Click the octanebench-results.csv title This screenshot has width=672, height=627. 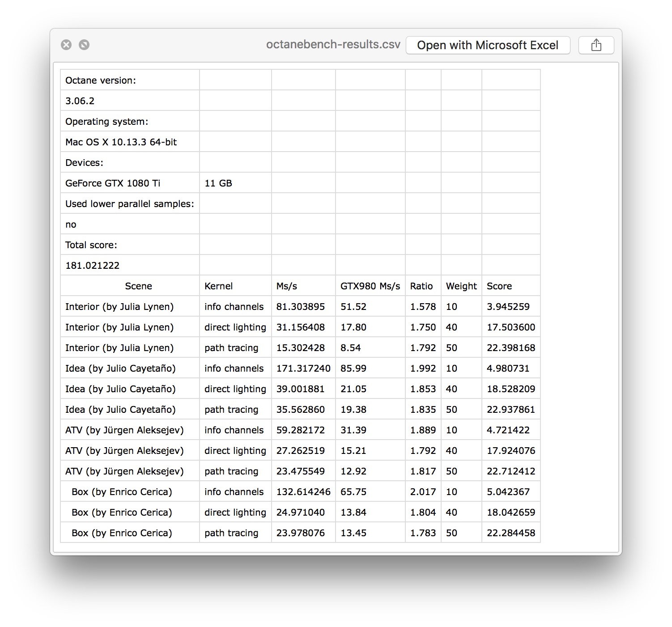pos(333,45)
